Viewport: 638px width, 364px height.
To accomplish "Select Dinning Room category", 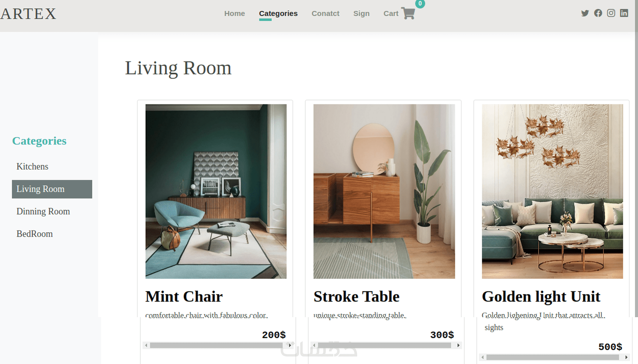I will 43,212.
